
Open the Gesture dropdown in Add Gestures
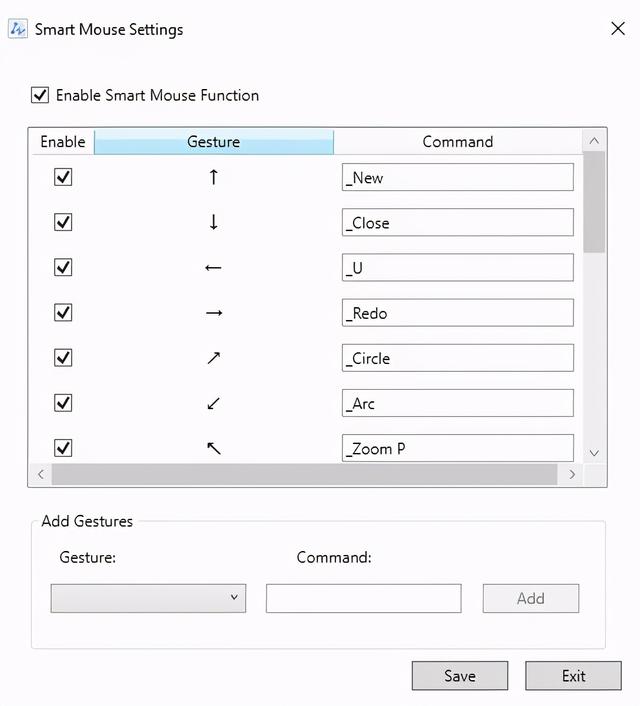click(148, 598)
